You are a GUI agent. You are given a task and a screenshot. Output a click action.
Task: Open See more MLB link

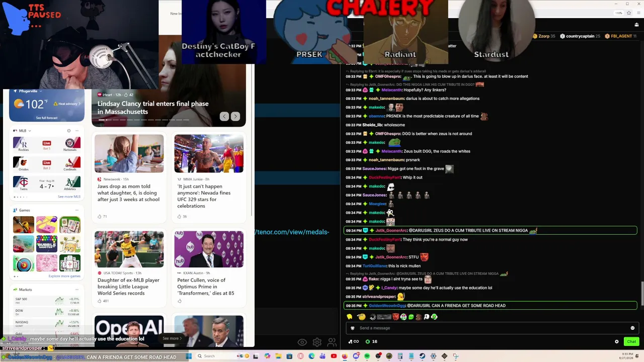(69, 197)
